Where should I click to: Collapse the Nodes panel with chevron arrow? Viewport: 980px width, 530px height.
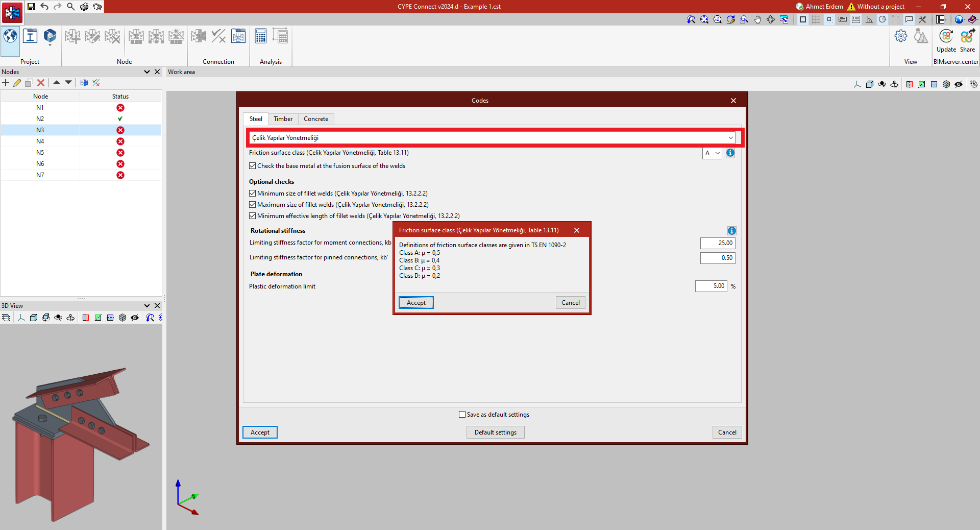pyautogui.click(x=147, y=72)
